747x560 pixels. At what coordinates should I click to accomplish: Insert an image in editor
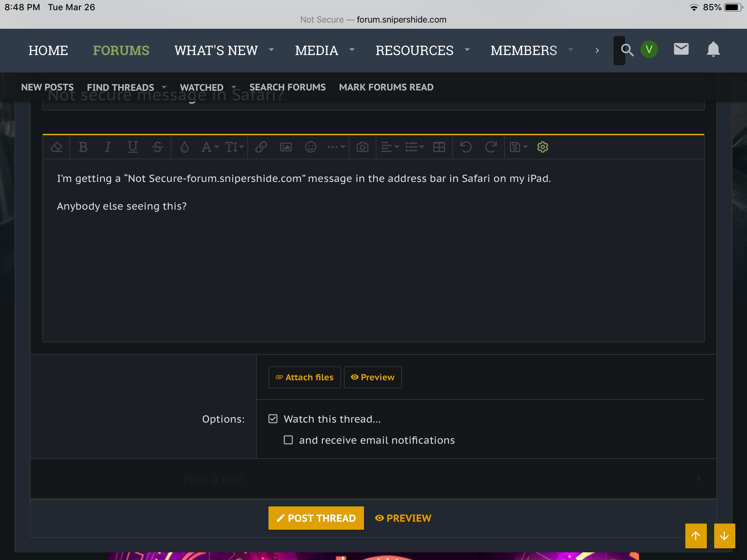286,147
